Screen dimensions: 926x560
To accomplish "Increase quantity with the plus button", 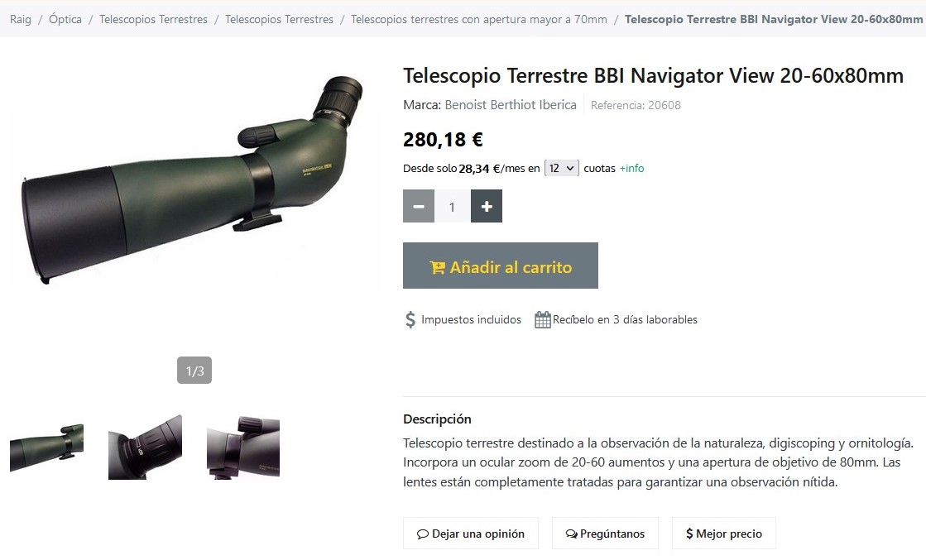I will point(486,206).
